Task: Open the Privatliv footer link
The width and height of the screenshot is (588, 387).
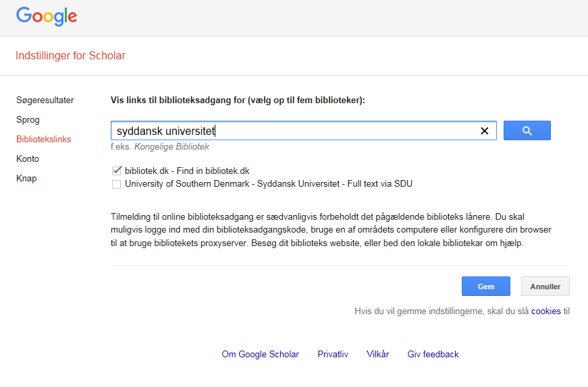Action: [x=333, y=354]
